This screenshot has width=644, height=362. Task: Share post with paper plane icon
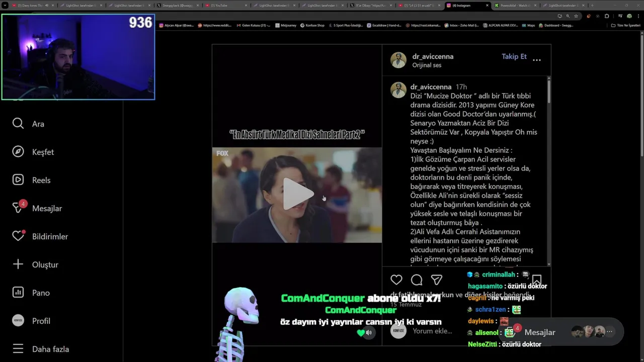point(437,280)
